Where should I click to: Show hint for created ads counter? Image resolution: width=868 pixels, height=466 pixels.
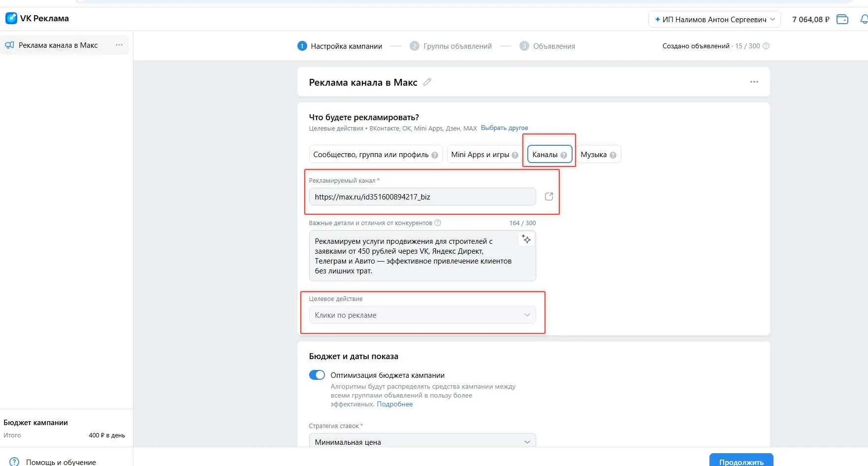coord(766,46)
